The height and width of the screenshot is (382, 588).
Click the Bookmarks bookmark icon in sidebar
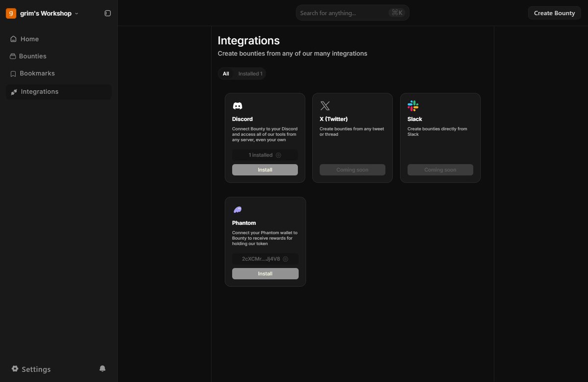click(x=13, y=74)
